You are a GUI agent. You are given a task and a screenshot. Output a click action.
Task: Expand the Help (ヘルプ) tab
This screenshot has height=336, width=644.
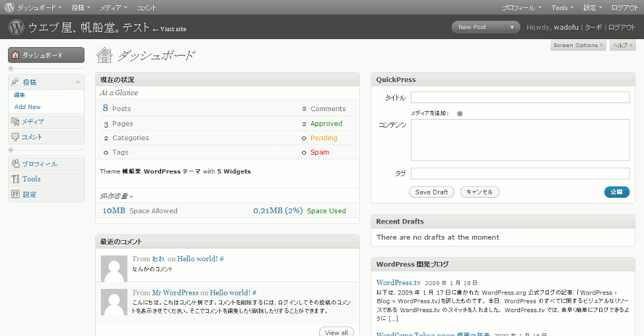pyautogui.click(x=622, y=46)
